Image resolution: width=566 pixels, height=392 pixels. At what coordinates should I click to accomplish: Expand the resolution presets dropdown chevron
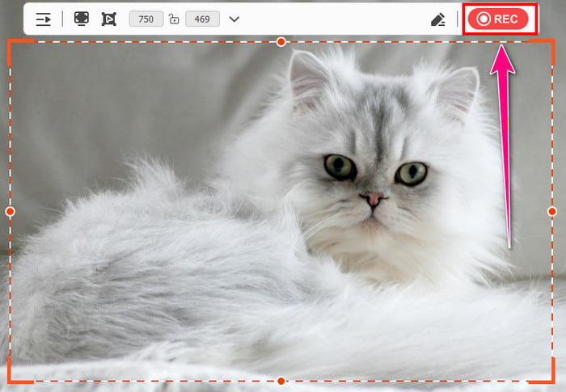pyautogui.click(x=234, y=19)
